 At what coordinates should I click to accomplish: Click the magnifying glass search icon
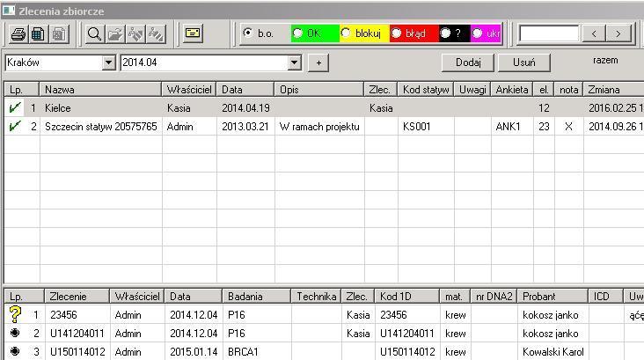click(x=94, y=33)
